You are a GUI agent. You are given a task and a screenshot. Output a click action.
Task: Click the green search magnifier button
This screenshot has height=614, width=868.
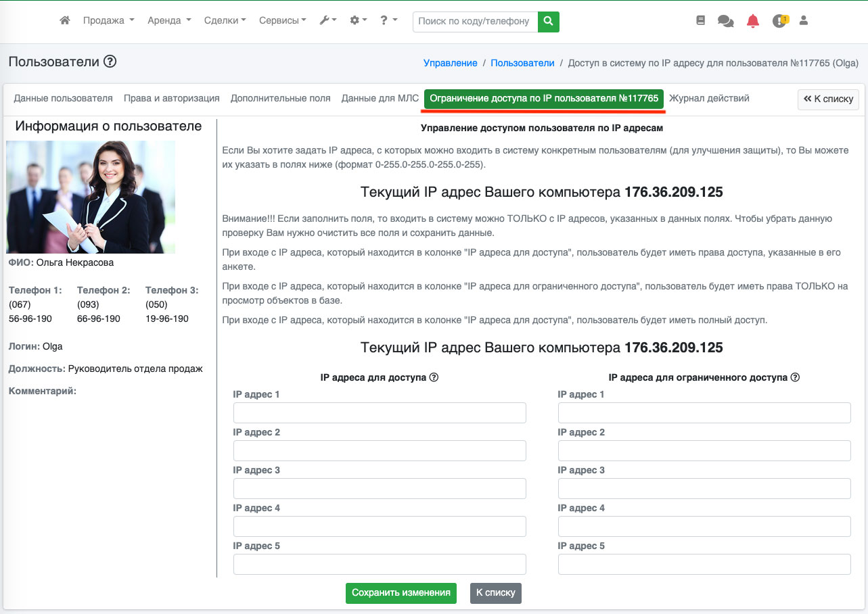pos(549,22)
